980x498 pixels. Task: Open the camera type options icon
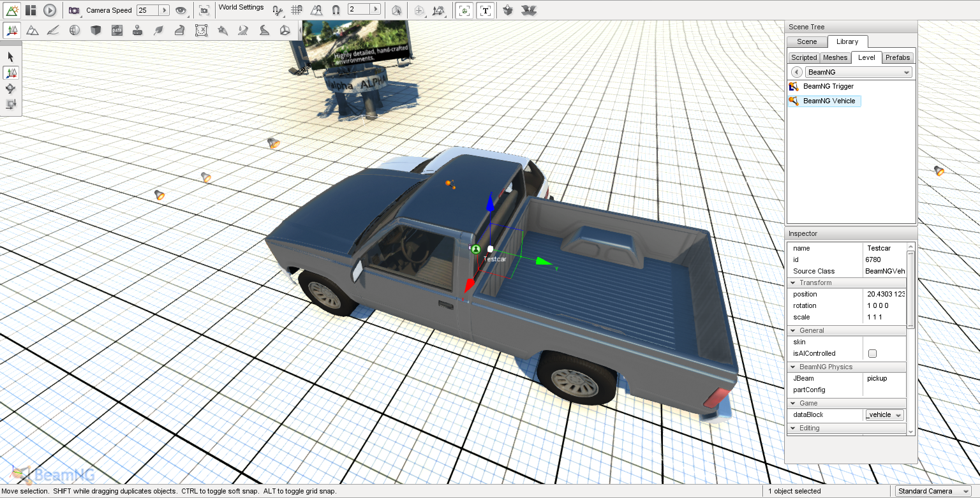[75, 10]
